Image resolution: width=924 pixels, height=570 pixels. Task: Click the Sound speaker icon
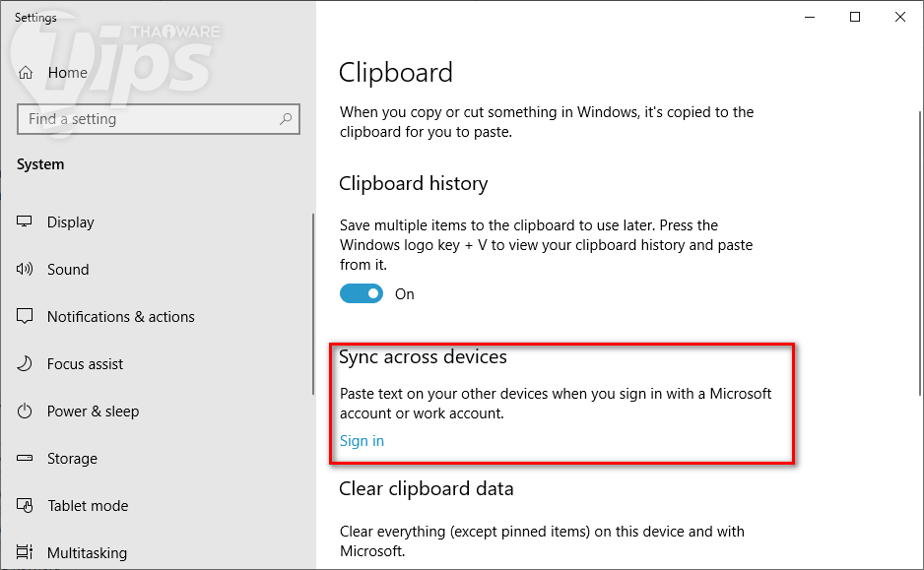(x=26, y=270)
